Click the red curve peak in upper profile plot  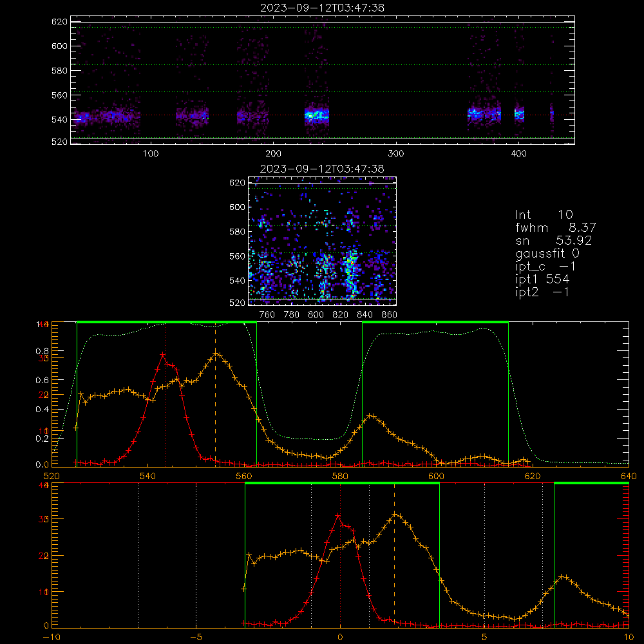163,354
